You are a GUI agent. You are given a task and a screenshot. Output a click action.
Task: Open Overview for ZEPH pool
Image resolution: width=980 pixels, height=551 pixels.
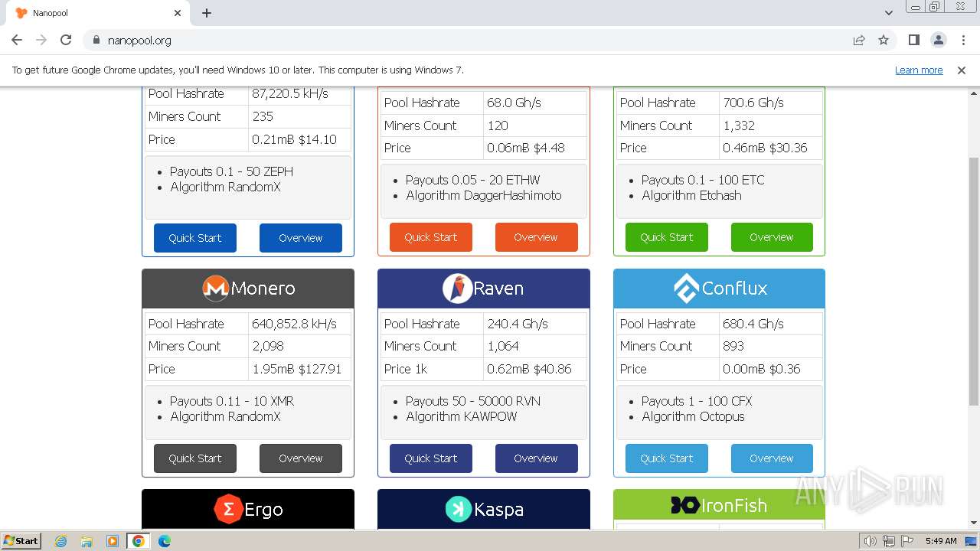pos(301,238)
